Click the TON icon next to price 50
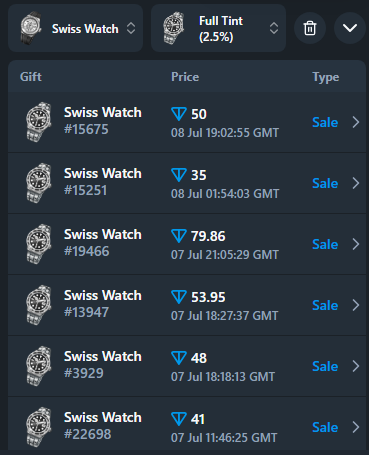Screen dimensions: 369x455 [179, 114]
